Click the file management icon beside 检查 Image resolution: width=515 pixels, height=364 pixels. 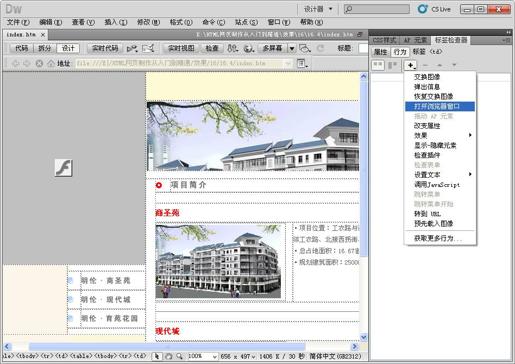click(x=232, y=48)
